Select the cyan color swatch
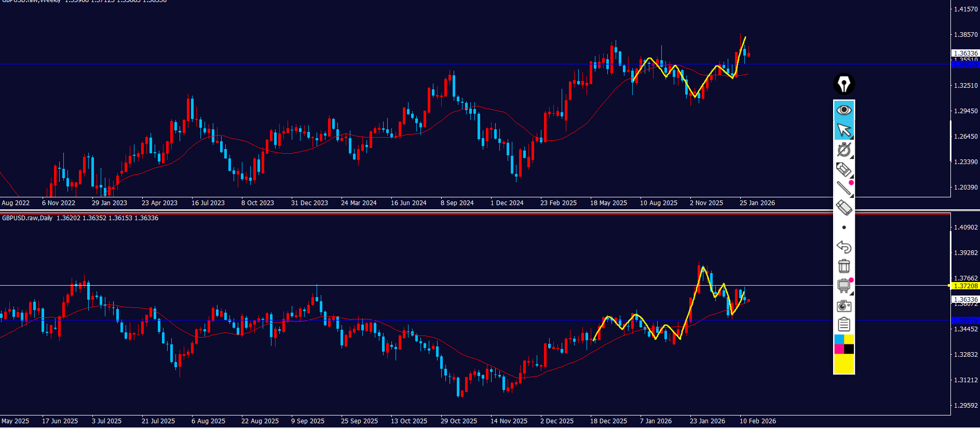The width and height of the screenshot is (980, 429). point(838,339)
